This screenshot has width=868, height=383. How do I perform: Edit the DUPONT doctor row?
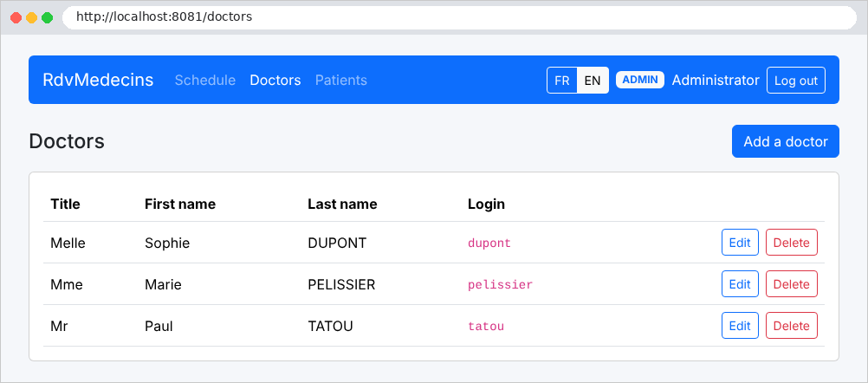point(740,243)
